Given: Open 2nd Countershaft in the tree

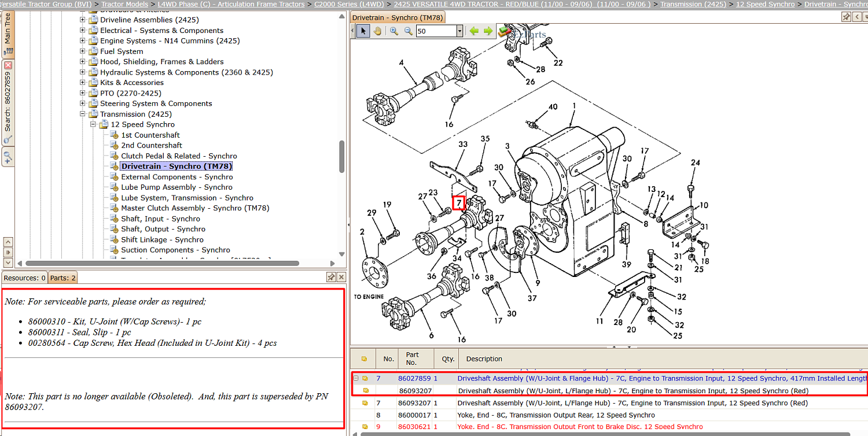Looking at the screenshot, I should tap(152, 145).
